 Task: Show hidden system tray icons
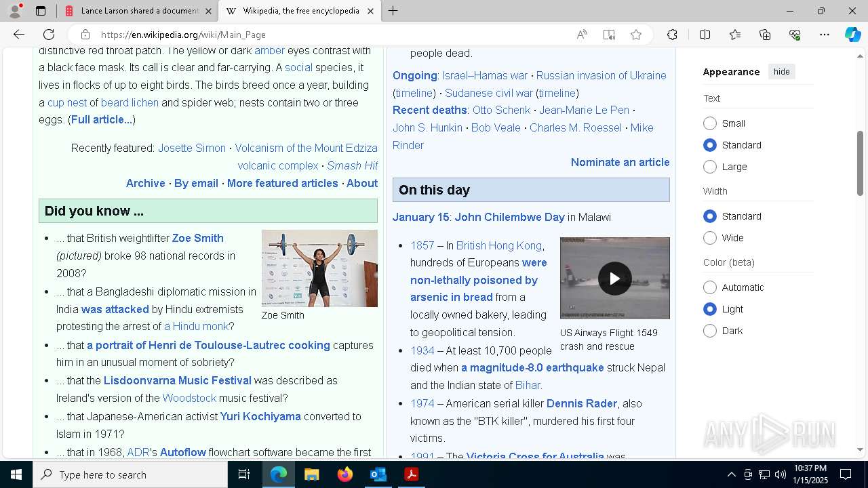point(731,474)
